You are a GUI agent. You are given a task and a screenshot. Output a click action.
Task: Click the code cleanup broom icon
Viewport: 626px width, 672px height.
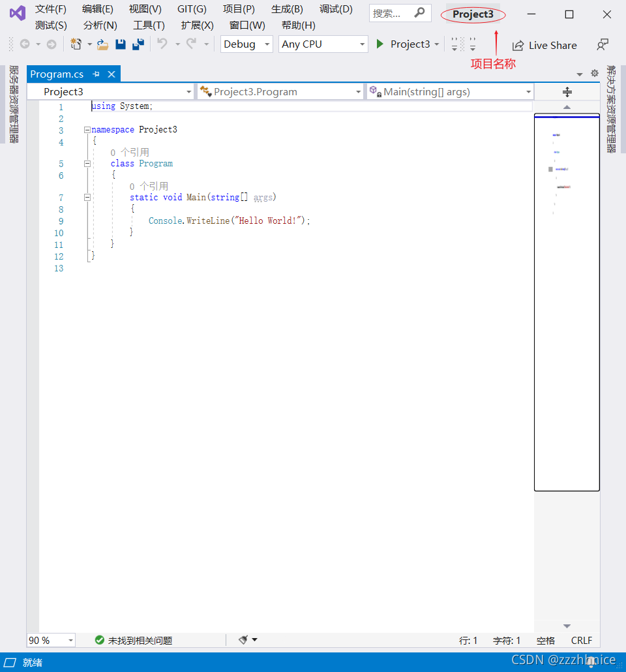point(243,640)
